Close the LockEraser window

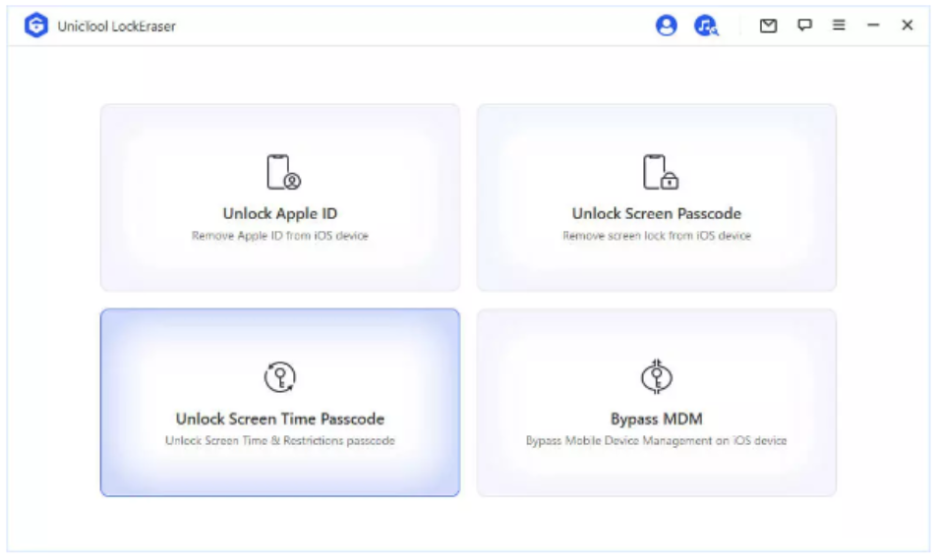tap(908, 27)
